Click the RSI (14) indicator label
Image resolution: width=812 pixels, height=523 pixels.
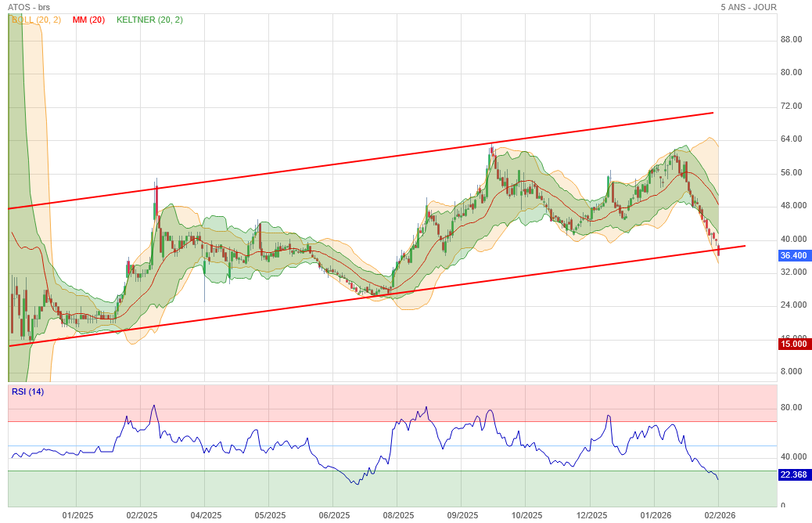coord(28,392)
